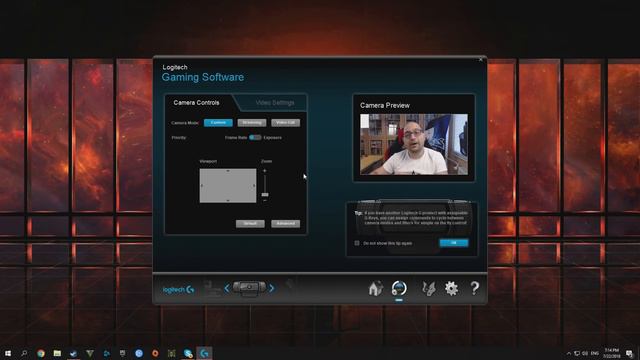Click the Advanced button
Screen dimensions: 640x360
[285, 224]
